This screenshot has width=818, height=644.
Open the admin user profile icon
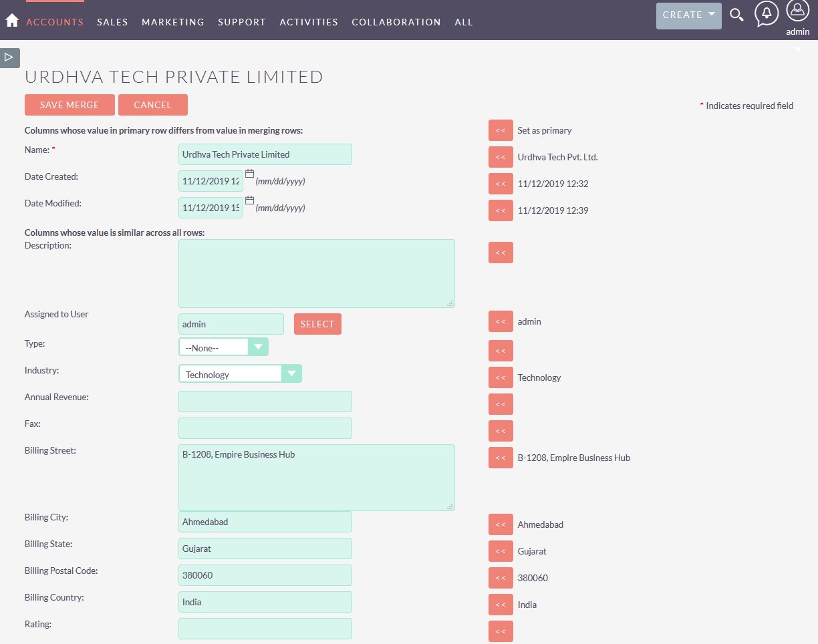pyautogui.click(x=798, y=12)
